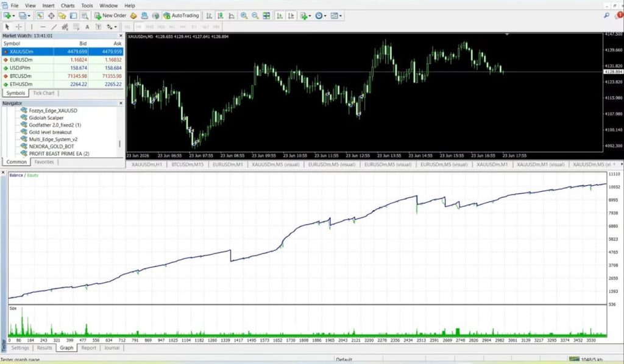This screenshot has height=364, width=624.
Task: Select the equidistant channel tool
Action: 65,27
